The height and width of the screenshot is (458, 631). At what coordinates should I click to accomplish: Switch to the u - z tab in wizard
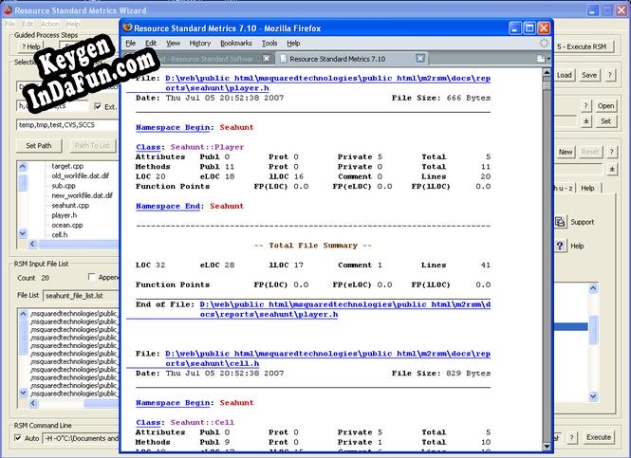pyautogui.click(x=564, y=188)
